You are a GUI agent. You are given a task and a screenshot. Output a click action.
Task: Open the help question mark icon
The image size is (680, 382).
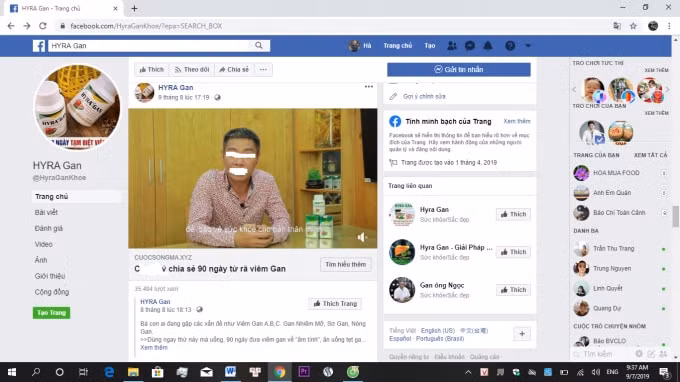click(x=510, y=46)
